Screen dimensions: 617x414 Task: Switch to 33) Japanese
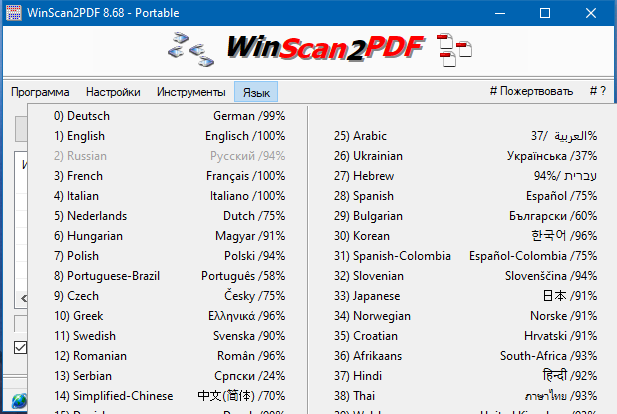tap(463, 296)
